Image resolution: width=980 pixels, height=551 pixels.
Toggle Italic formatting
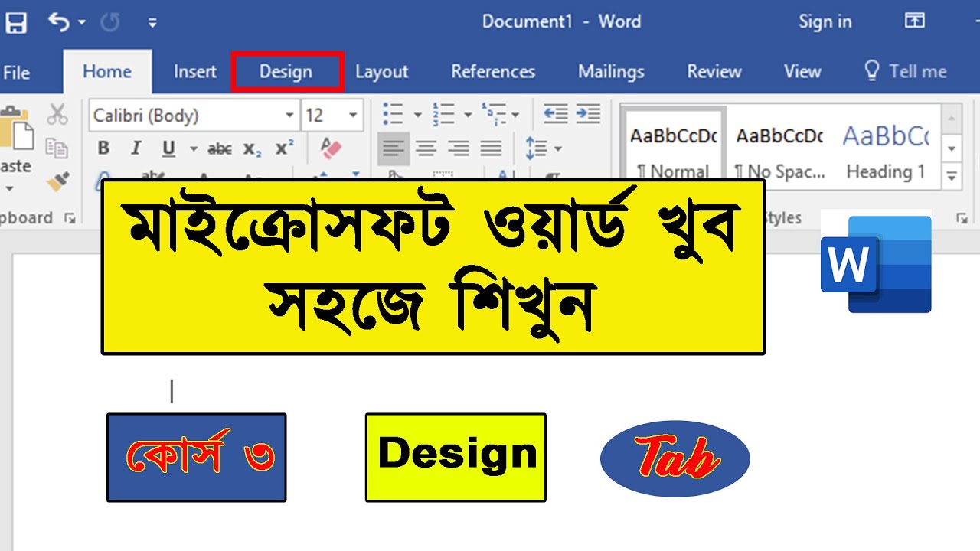click(136, 148)
